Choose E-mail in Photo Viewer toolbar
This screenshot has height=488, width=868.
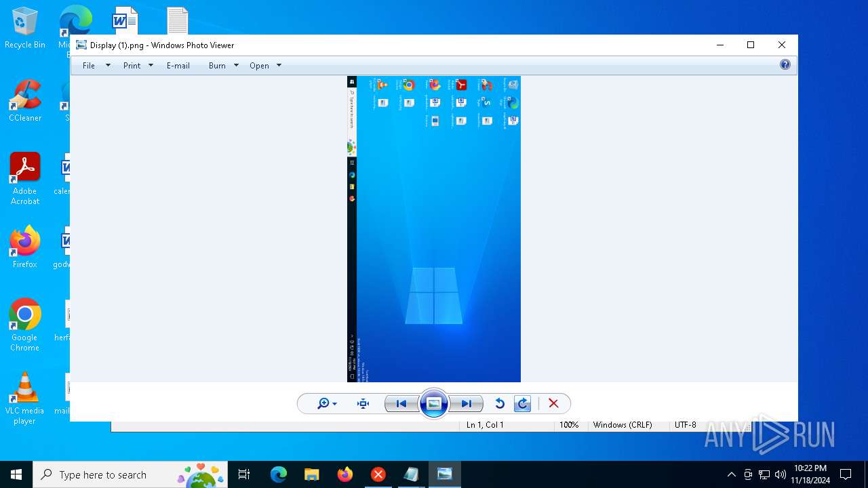click(178, 66)
